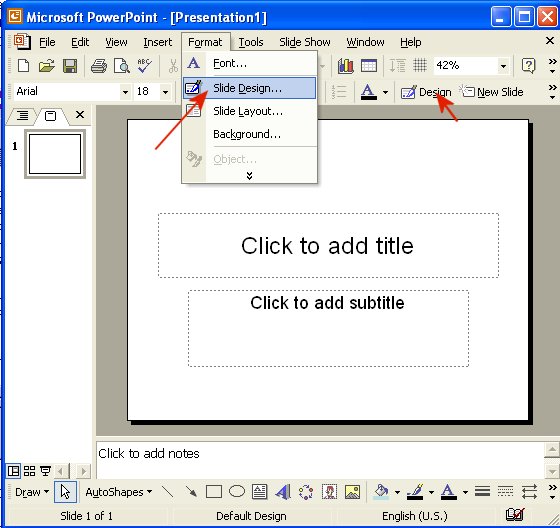
Task: Open the Dash Style options
Action: click(x=505, y=492)
